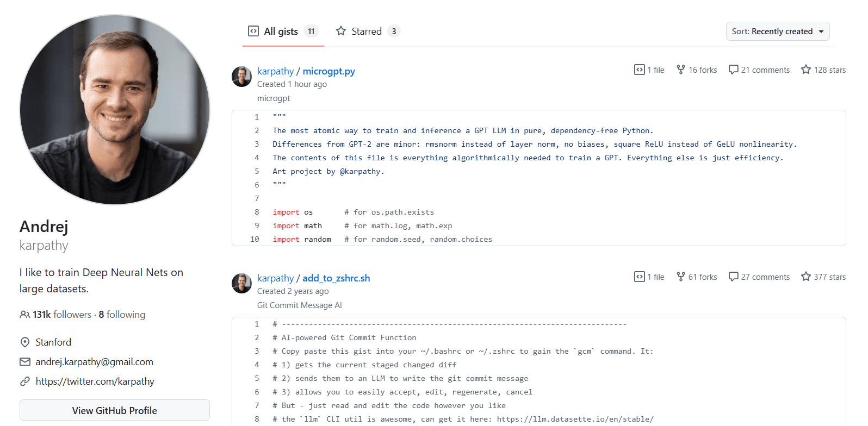Click the dropdown caret on the sort control
This screenshot has height=426, width=868.
click(x=822, y=31)
